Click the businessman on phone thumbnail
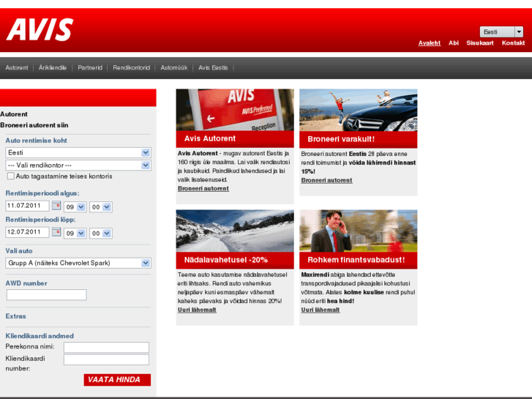The image size is (532, 399). point(359,231)
